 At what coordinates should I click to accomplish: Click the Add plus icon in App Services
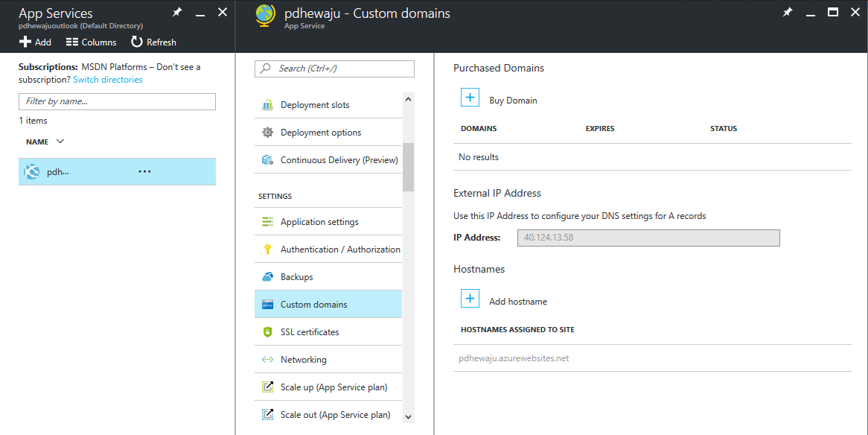tap(25, 42)
